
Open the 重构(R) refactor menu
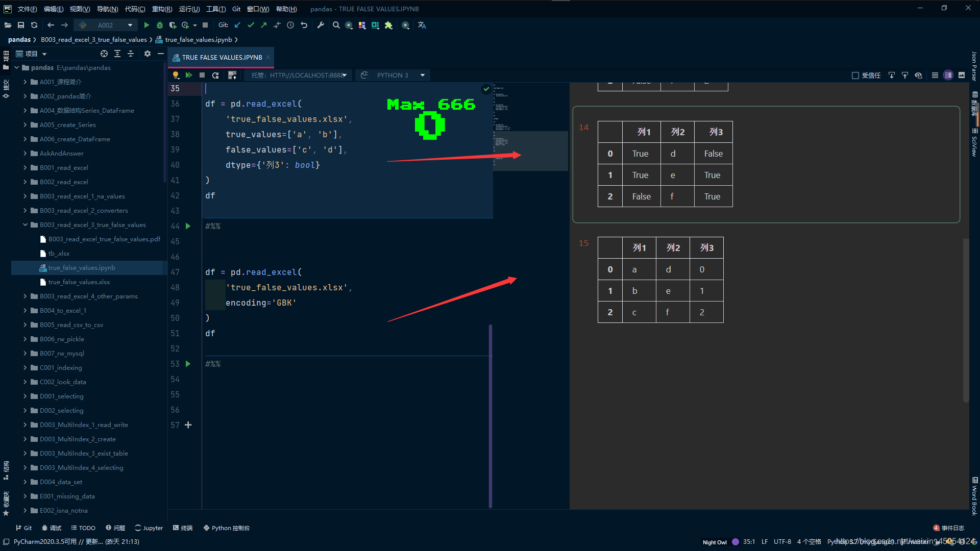(x=162, y=9)
